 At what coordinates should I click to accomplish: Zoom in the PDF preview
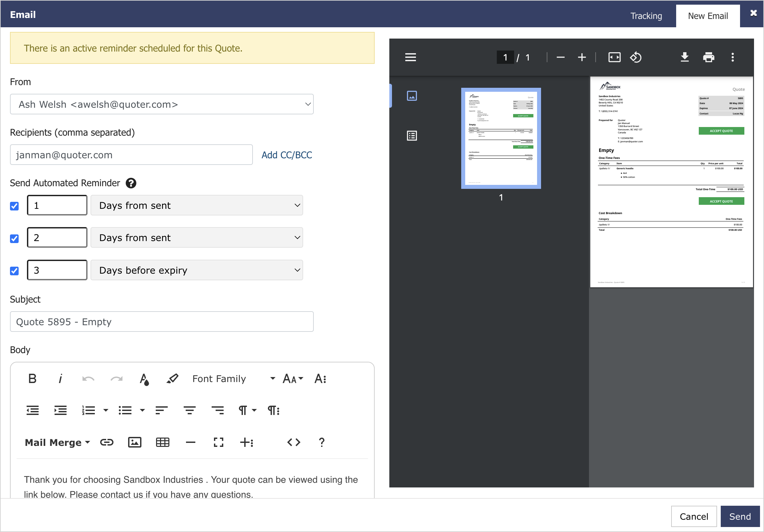pos(582,57)
